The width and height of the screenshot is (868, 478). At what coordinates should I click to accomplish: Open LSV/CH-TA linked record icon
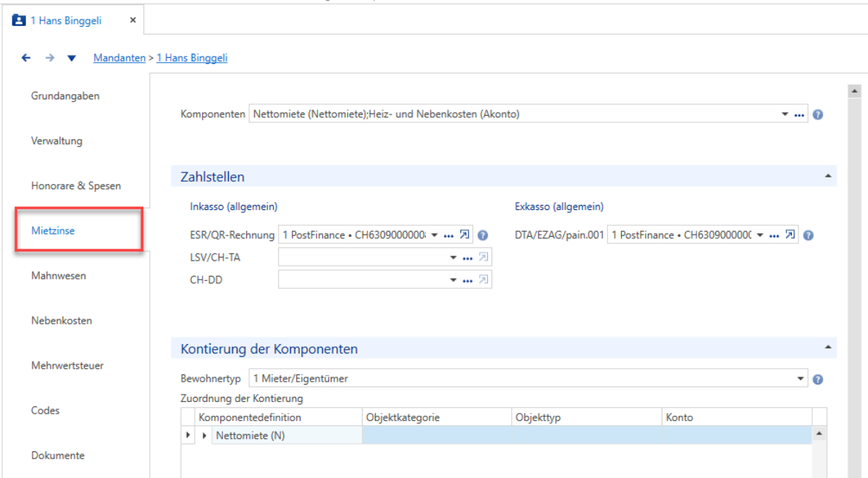pyautogui.click(x=484, y=257)
